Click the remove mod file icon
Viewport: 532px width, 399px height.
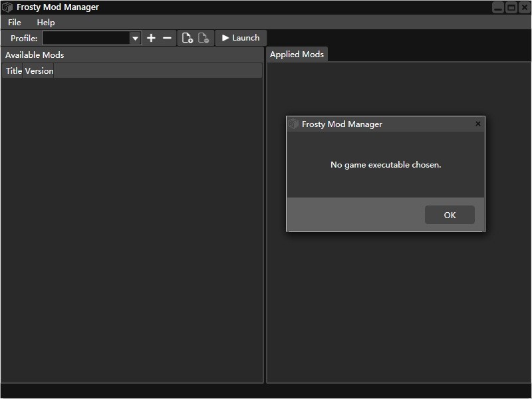(x=203, y=39)
